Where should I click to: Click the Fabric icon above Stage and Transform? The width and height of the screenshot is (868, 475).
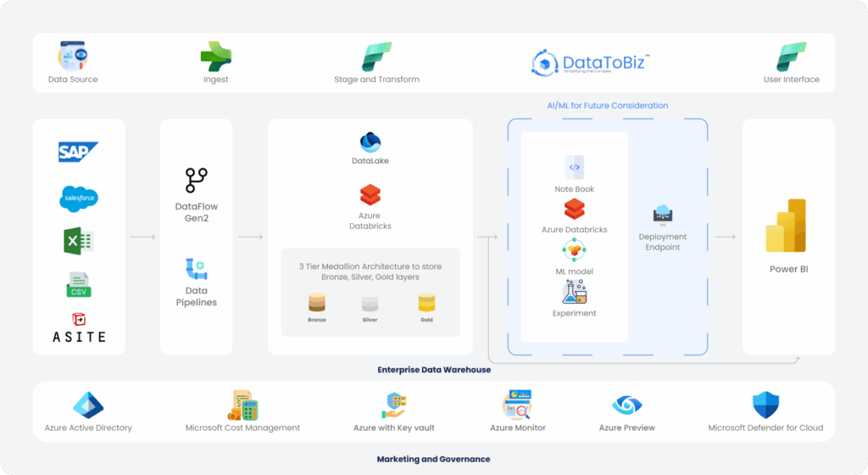tap(376, 57)
